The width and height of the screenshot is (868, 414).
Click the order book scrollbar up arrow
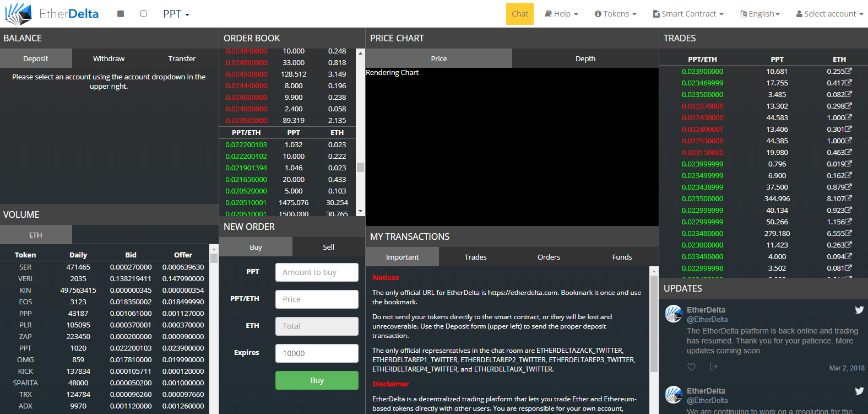(x=360, y=53)
